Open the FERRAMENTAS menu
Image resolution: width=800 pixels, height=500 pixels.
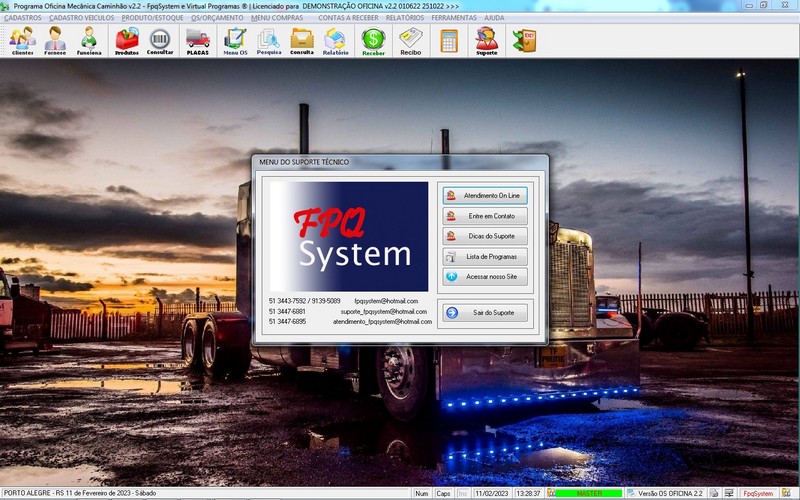pos(454,17)
